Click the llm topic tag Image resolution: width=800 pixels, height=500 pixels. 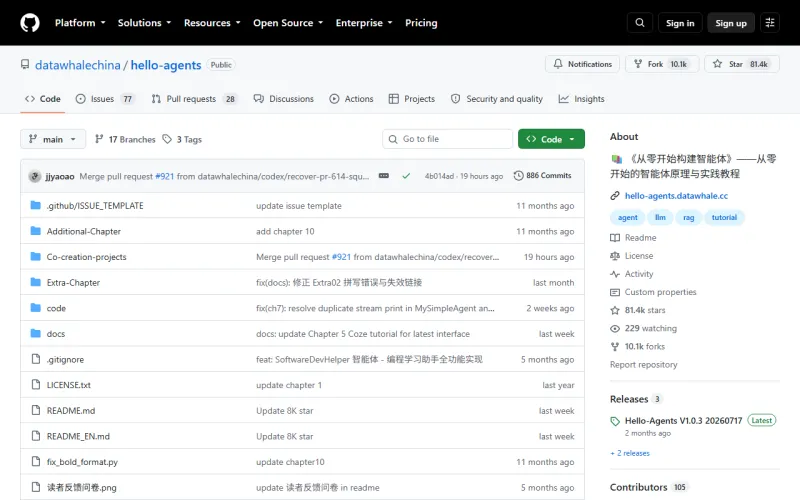(660, 217)
